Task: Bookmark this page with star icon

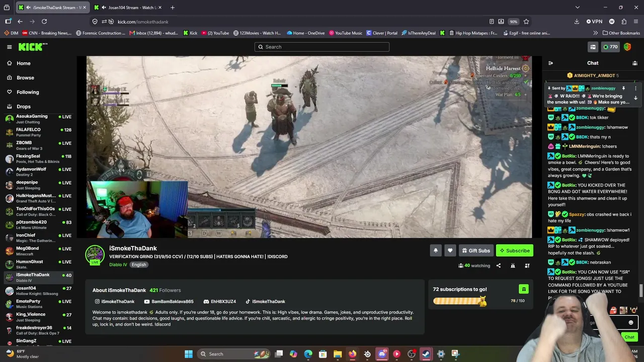Action: 526,22
